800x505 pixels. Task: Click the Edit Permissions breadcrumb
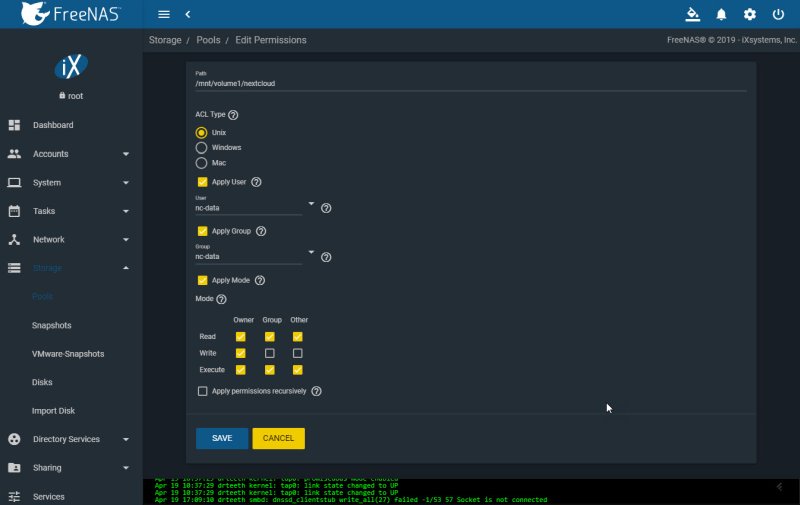(x=270, y=40)
